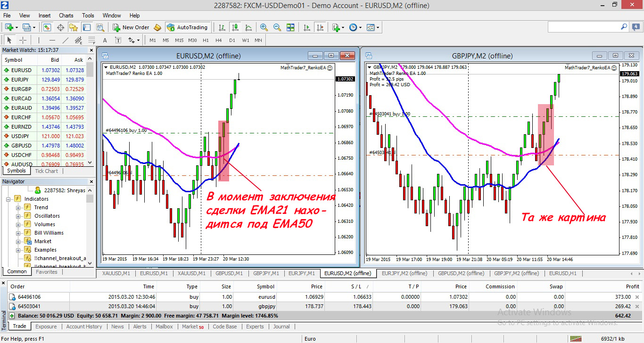Expand the Volumes folder
Screen dimensions: 644x343
point(18,224)
